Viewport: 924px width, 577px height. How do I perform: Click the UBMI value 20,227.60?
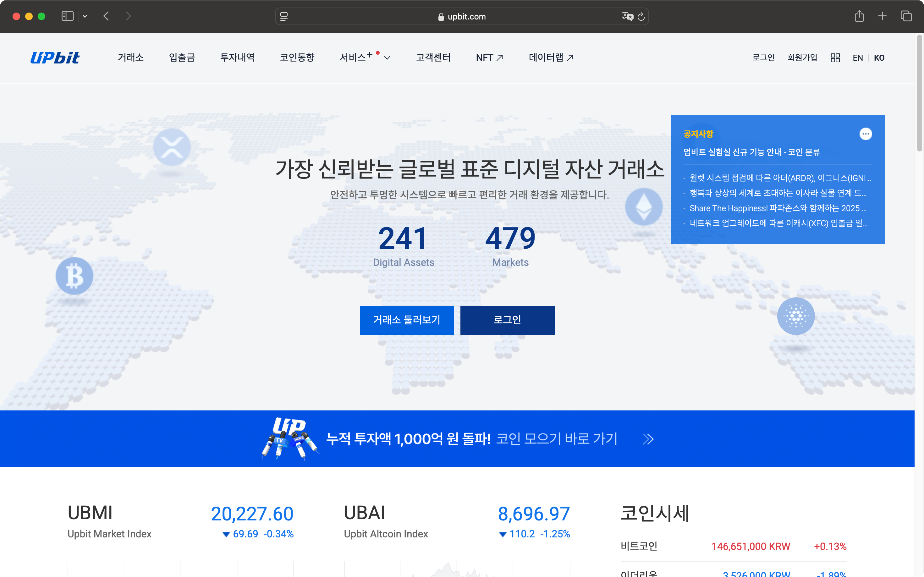coord(252,514)
